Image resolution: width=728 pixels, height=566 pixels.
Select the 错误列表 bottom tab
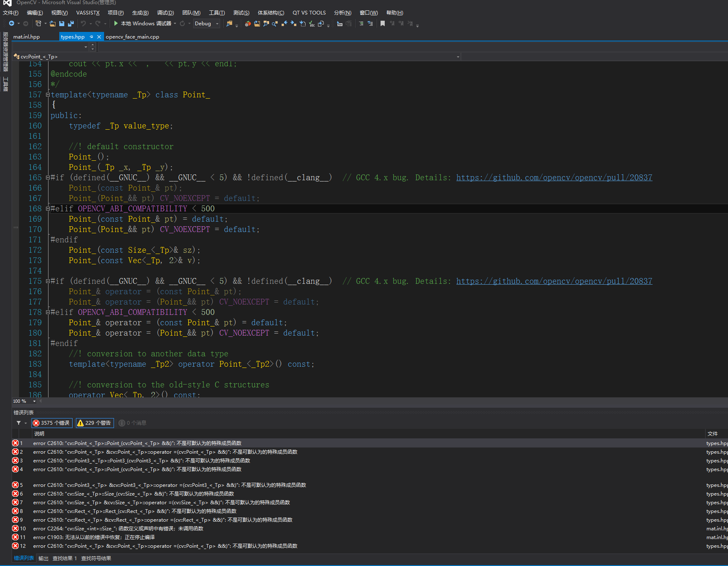point(24,559)
